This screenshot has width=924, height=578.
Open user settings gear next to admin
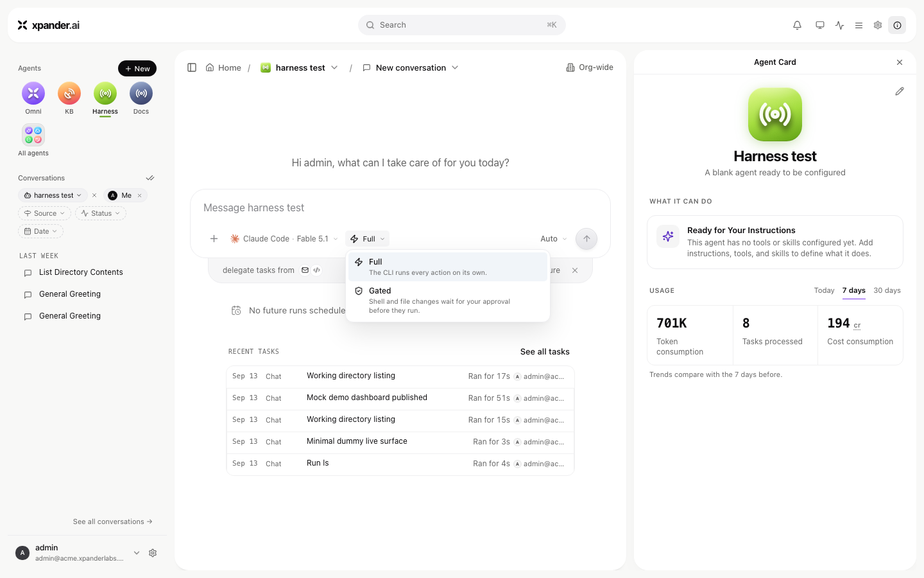point(153,553)
